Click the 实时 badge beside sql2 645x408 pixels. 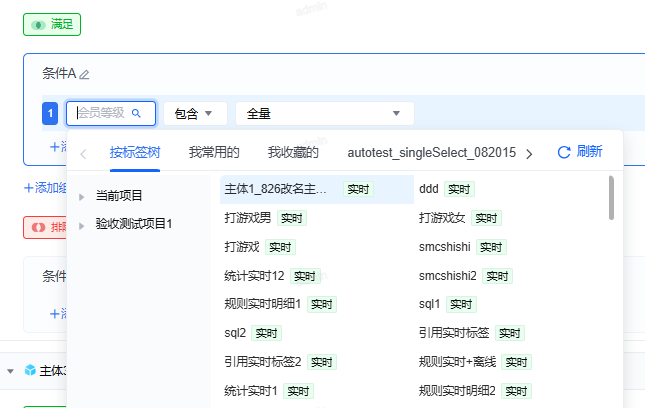(x=267, y=333)
